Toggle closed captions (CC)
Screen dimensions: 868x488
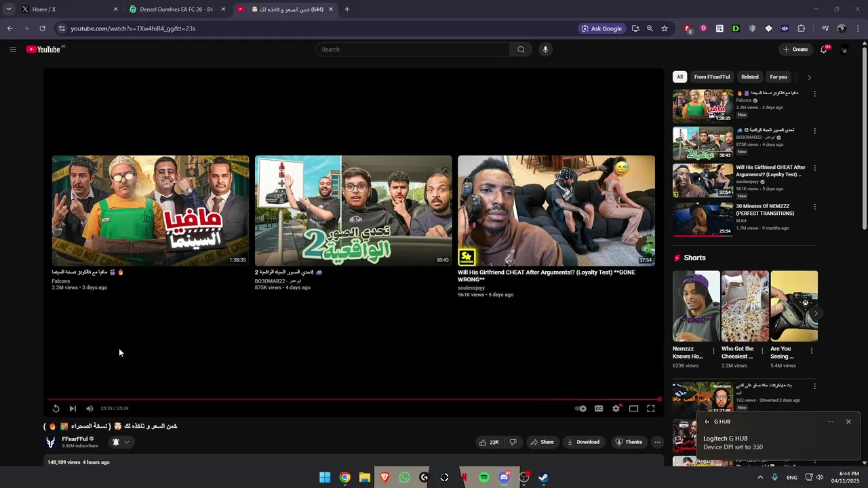coord(599,409)
